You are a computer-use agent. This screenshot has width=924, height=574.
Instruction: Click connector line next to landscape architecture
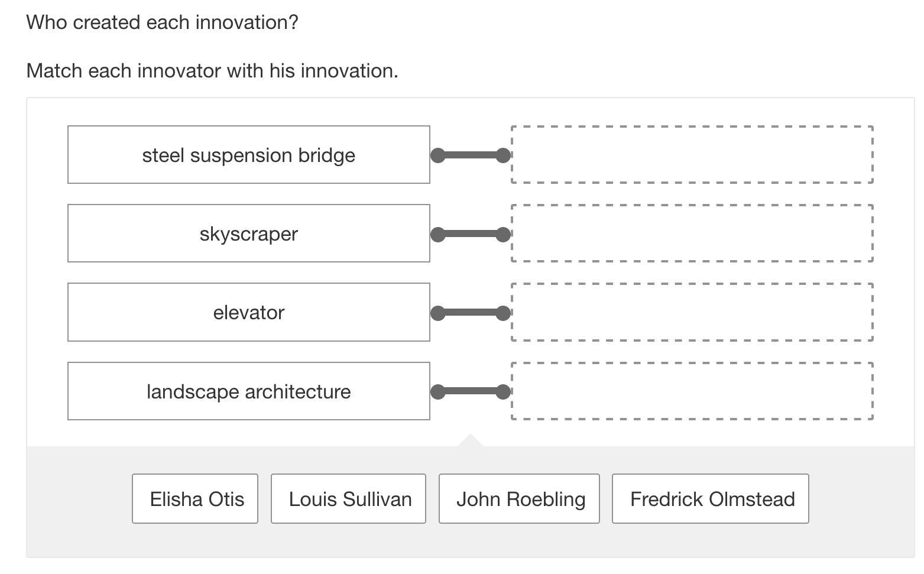(471, 391)
